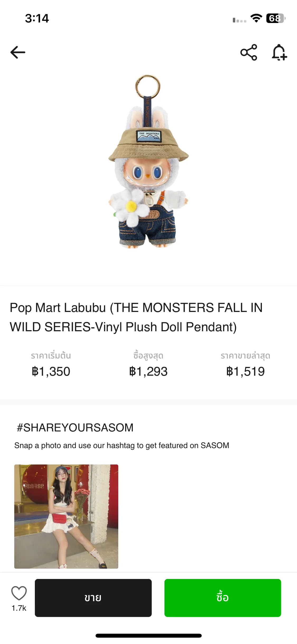The width and height of the screenshot is (297, 644).
Task: Toggle the heart favorite icon
Action: [x=19, y=593]
